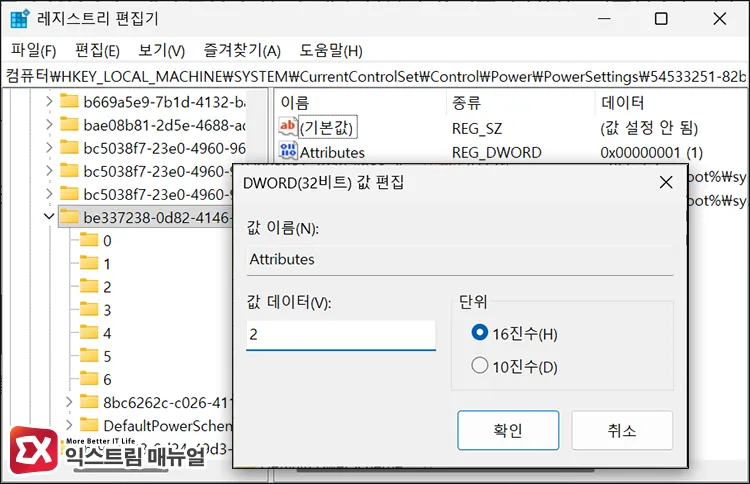The height and width of the screenshot is (484, 750).
Task: Select folder icon of subkey 2
Action: tap(89, 286)
